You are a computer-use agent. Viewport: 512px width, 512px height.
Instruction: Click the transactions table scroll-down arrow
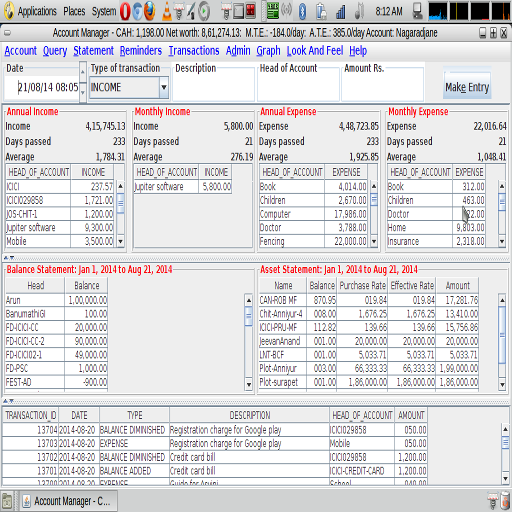505,479
